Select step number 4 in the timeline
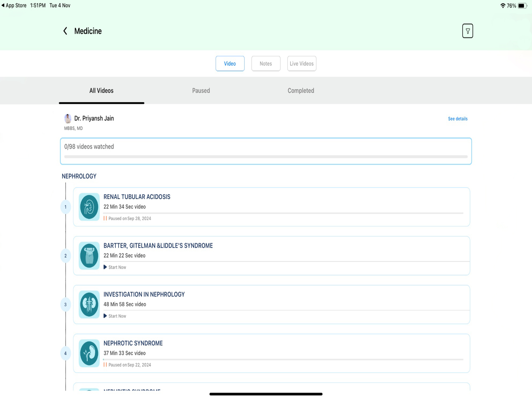This screenshot has width=532, height=399. pyautogui.click(x=65, y=353)
